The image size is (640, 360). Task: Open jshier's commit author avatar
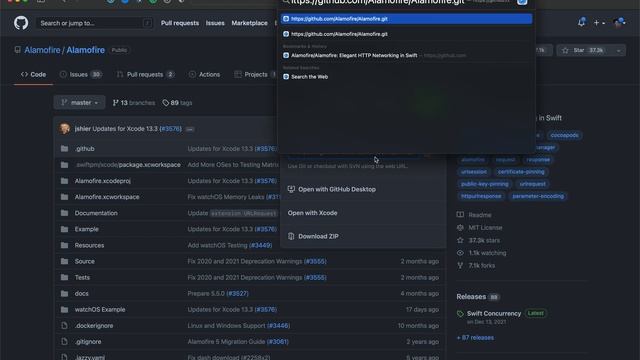pos(64,128)
